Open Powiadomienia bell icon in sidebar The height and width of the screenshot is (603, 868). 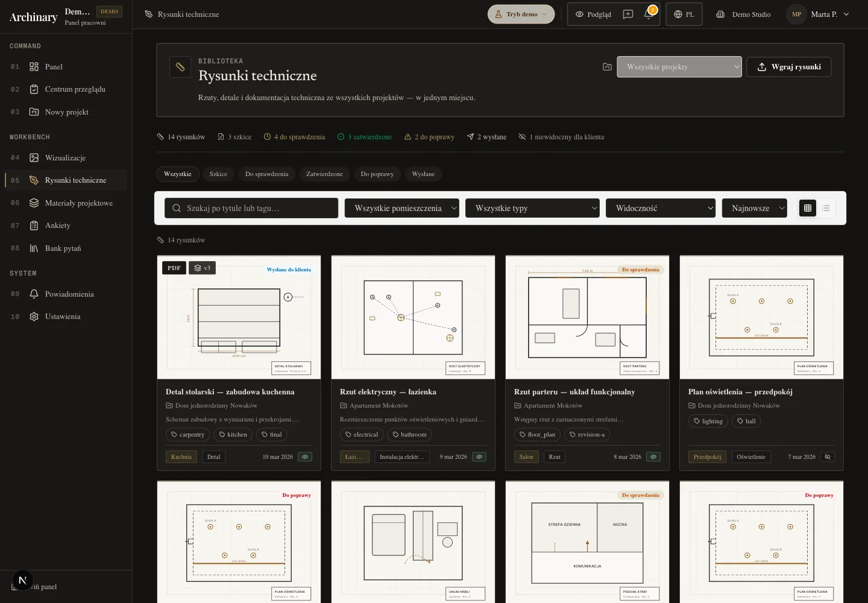click(x=34, y=294)
